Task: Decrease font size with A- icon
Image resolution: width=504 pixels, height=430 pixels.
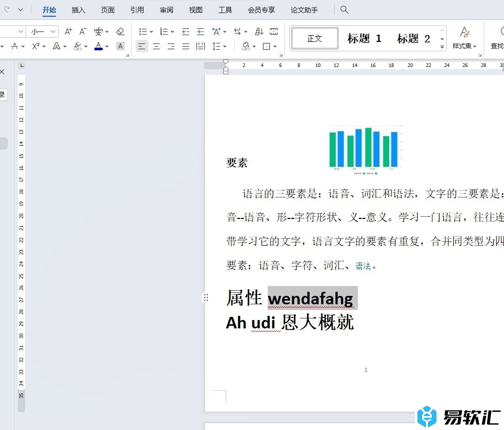Action: point(83,31)
